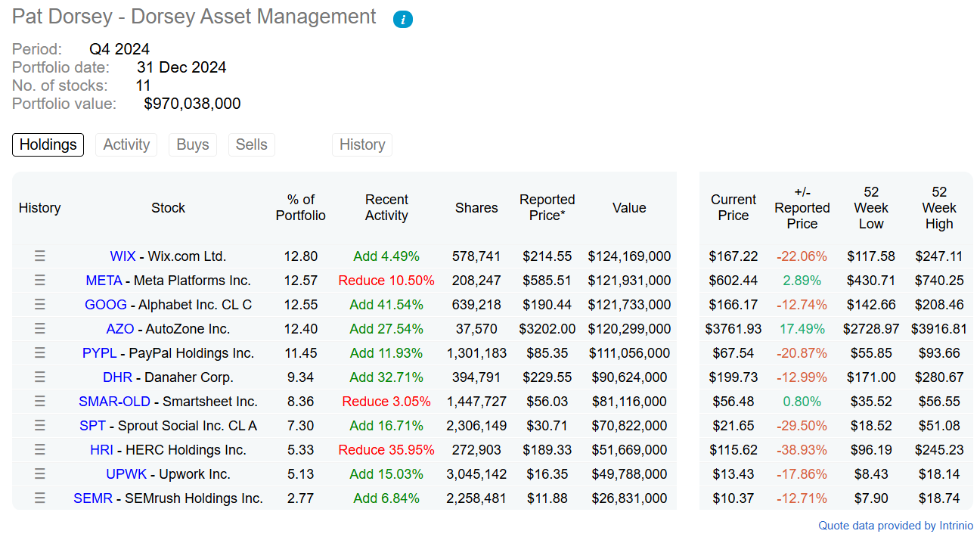Select the Holdings tab
The width and height of the screenshot is (980, 537).
pos(48,144)
